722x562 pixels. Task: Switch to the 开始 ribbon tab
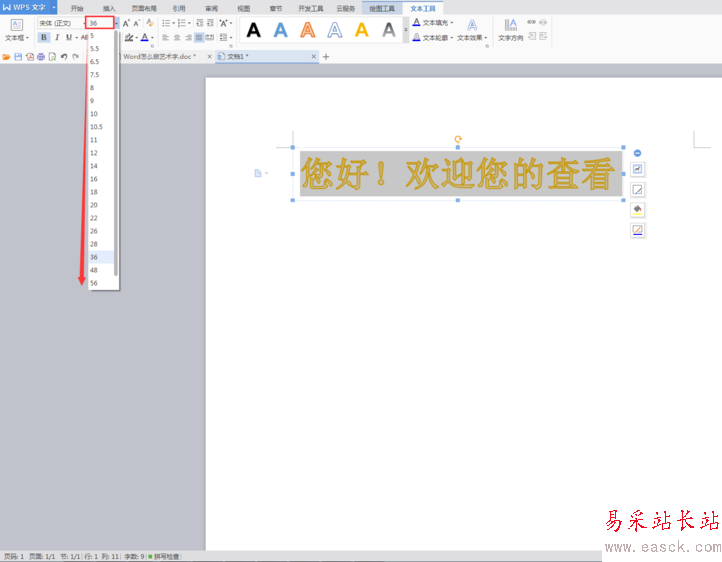(77, 8)
